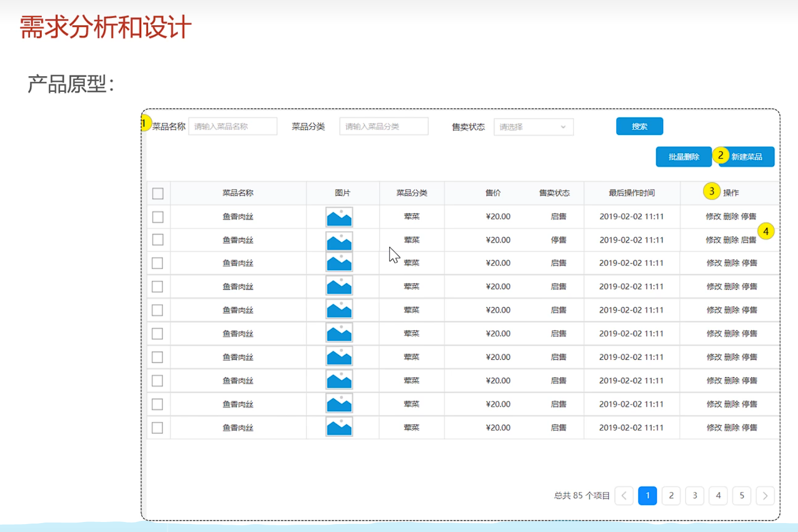Click the 新建菜品 button
Image resolution: width=798 pixels, height=532 pixels.
747,157
